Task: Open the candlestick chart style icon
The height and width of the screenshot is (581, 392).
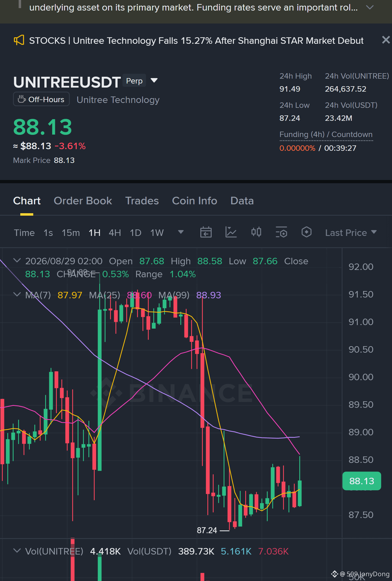Action: point(256,232)
